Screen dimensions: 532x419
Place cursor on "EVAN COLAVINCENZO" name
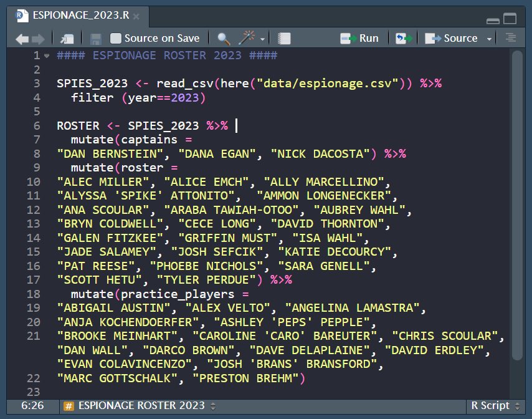tap(125, 364)
